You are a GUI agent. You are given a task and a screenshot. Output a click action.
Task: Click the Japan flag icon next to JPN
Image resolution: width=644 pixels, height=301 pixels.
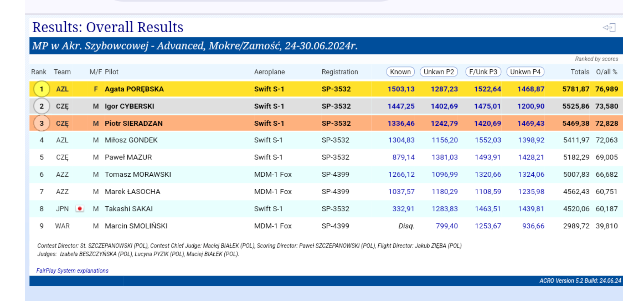tap(80, 208)
